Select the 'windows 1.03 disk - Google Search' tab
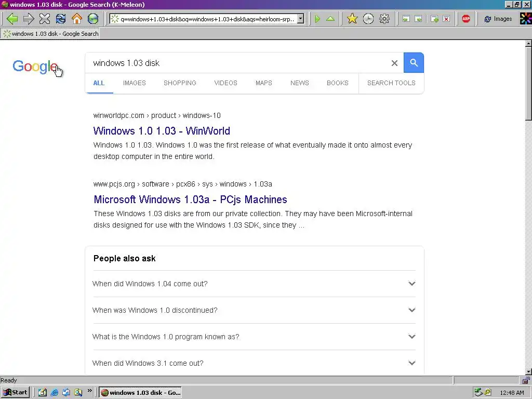The image size is (532, 399). click(x=50, y=34)
